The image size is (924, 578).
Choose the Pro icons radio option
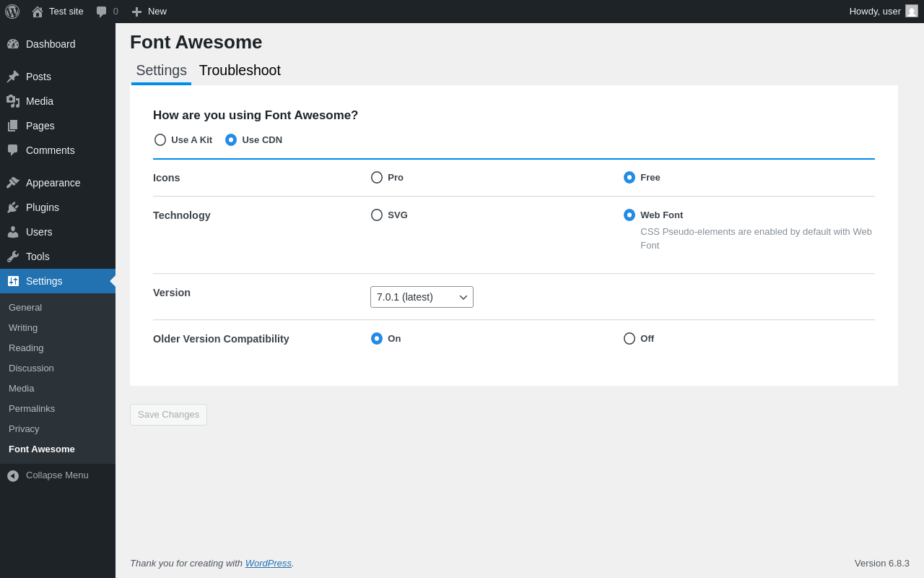[377, 178]
